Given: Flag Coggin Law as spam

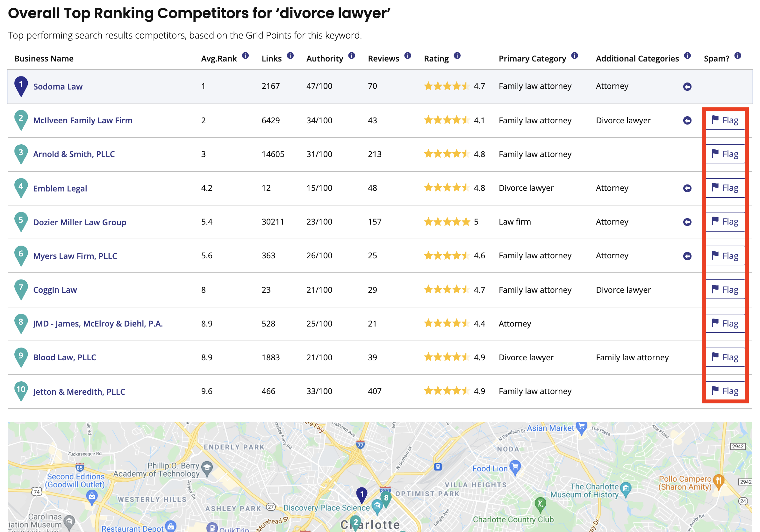Looking at the screenshot, I should click(725, 290).
